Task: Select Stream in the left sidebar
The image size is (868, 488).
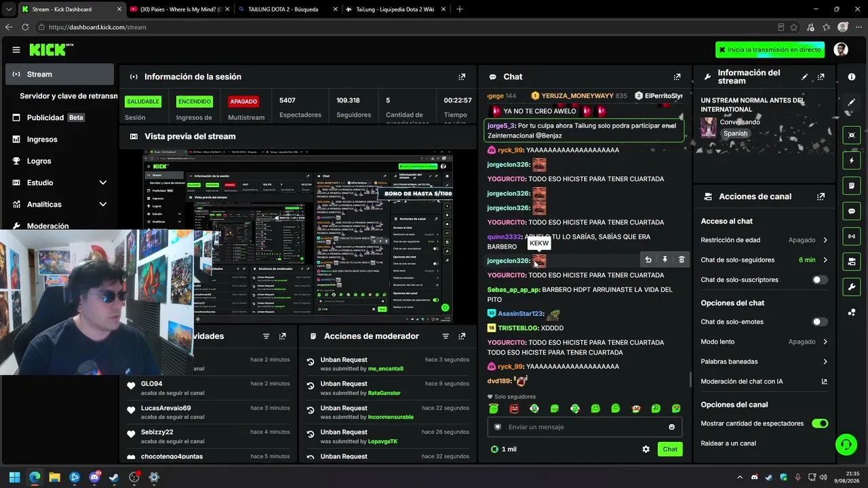Action: coord(60,75)
